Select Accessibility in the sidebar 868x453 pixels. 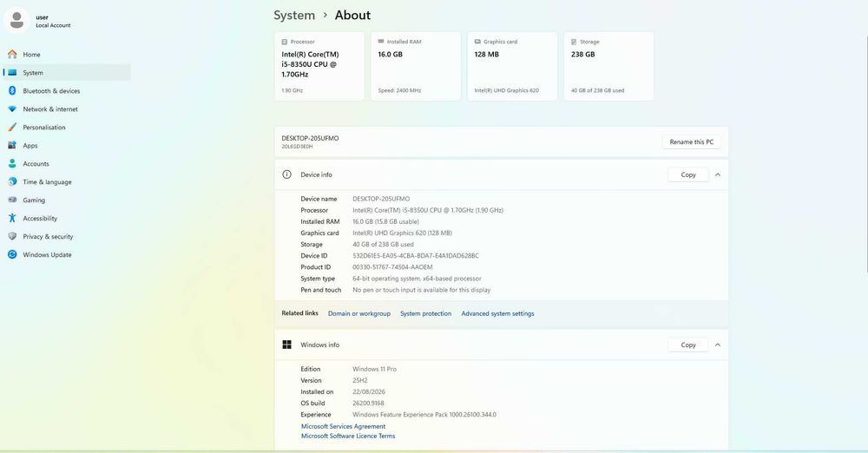67,218
